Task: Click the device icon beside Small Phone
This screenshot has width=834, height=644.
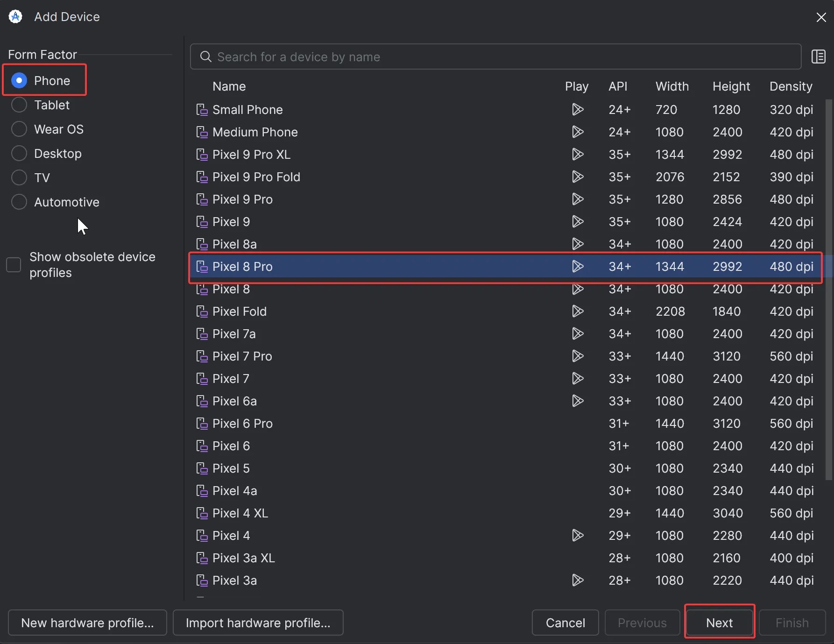Action: 202,110
